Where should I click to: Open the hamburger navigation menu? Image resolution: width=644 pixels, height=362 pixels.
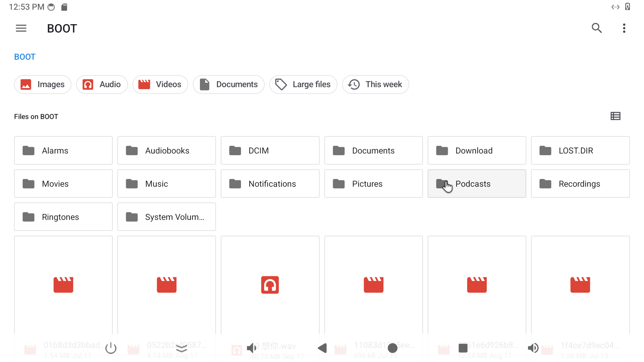pos(21,28)
